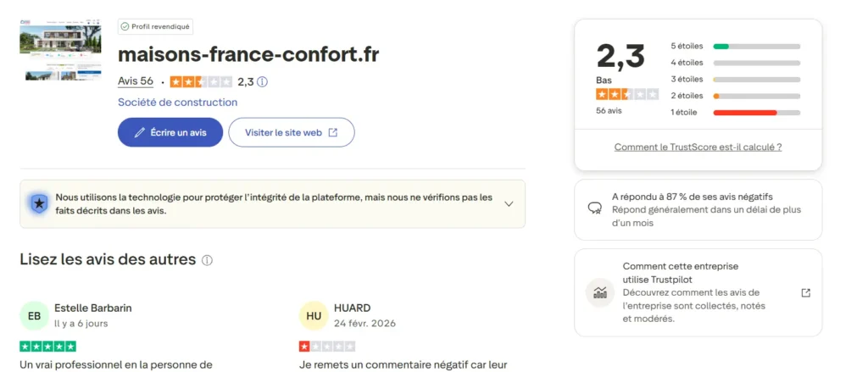Click the HU avatar of HUARD
868x372 pixels.
(313, 315)
